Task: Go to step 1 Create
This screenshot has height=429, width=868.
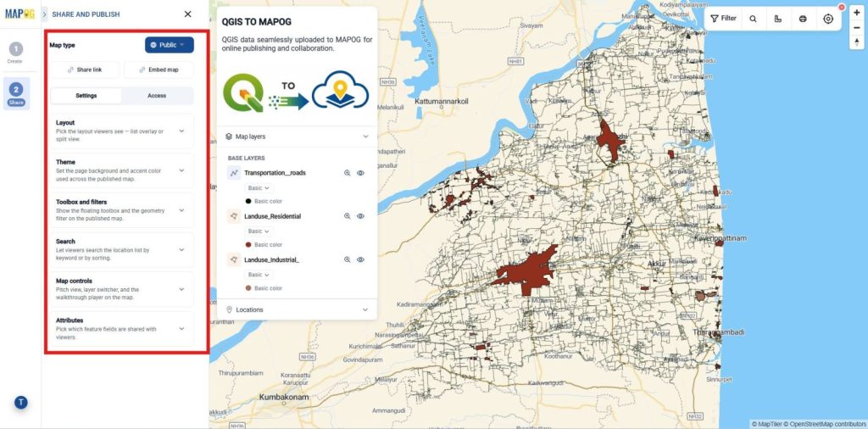Action: point(15,53)
